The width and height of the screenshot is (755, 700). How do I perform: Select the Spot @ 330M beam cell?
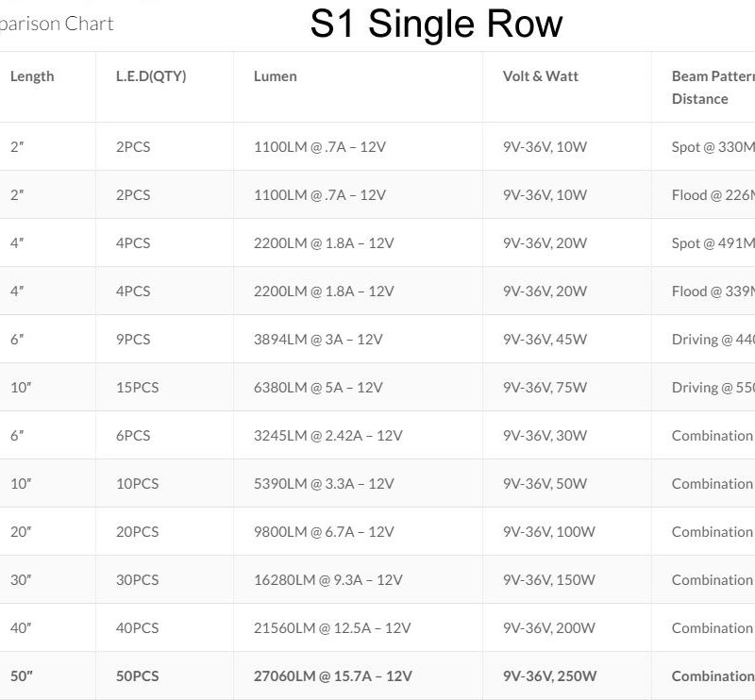point(713,147)
